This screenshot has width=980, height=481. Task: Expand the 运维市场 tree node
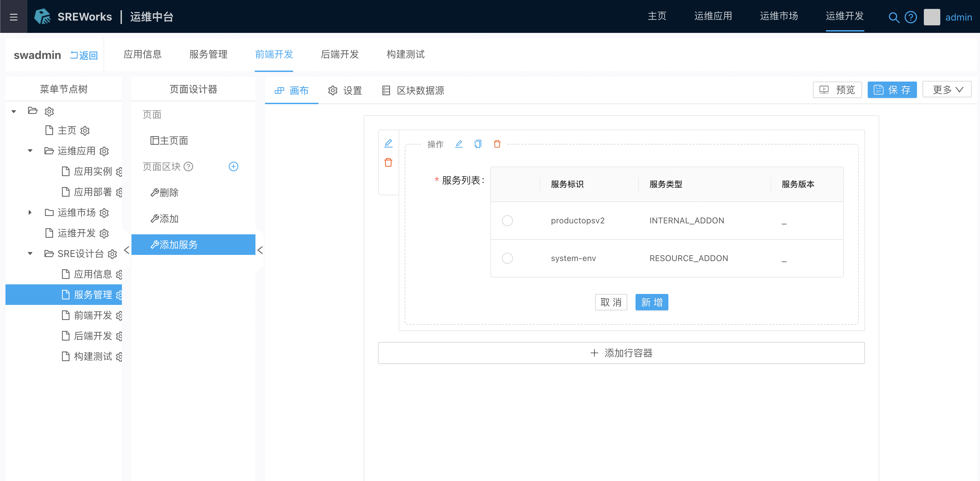(30, 212)
